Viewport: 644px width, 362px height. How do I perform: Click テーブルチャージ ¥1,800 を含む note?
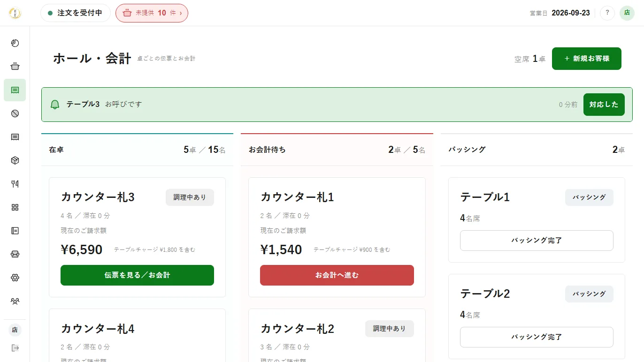(154, 250)
